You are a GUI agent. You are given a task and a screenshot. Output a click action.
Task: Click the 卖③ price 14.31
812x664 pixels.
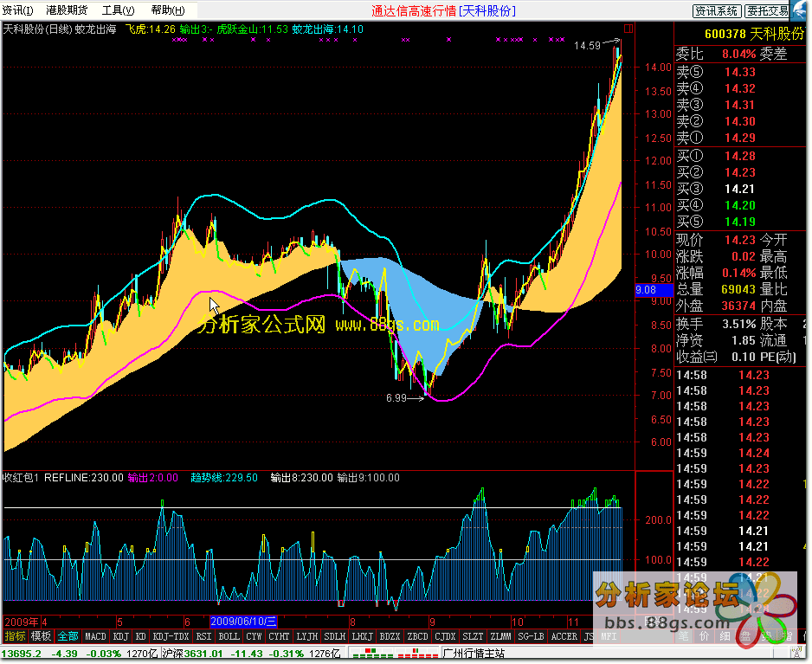click(740, 105)
